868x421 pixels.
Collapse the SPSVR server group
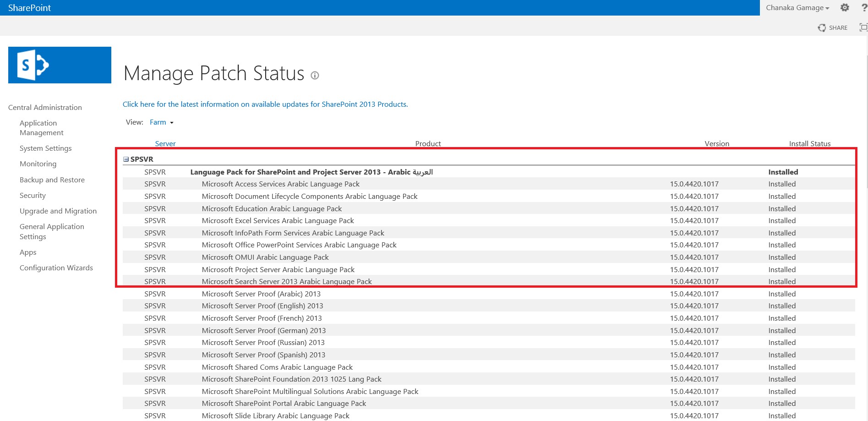(126, 159)
